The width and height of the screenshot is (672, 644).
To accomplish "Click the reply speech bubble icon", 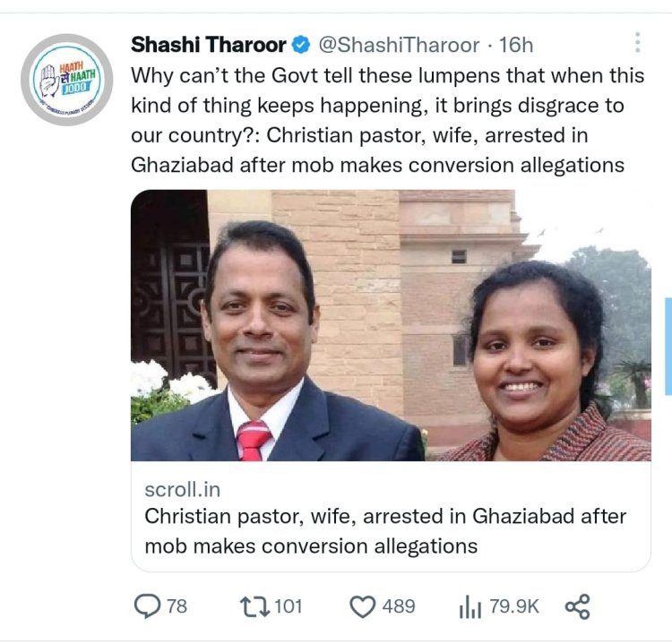I will (146, 606).
